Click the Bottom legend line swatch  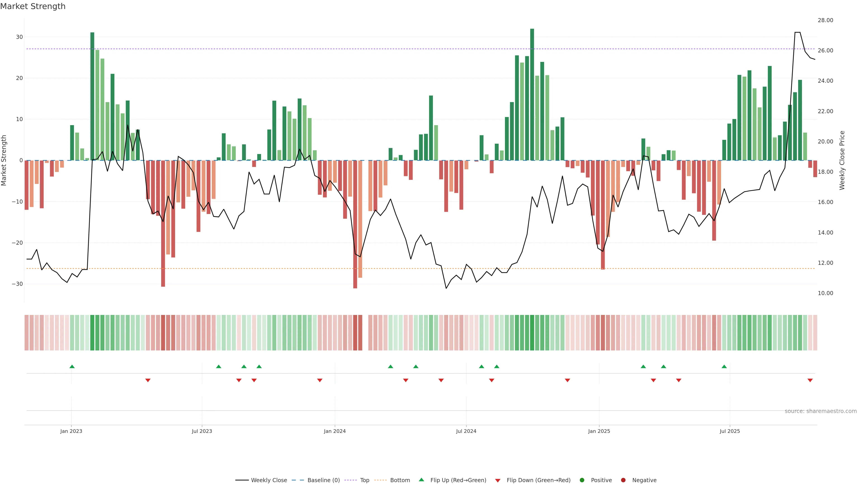[380, 480]
